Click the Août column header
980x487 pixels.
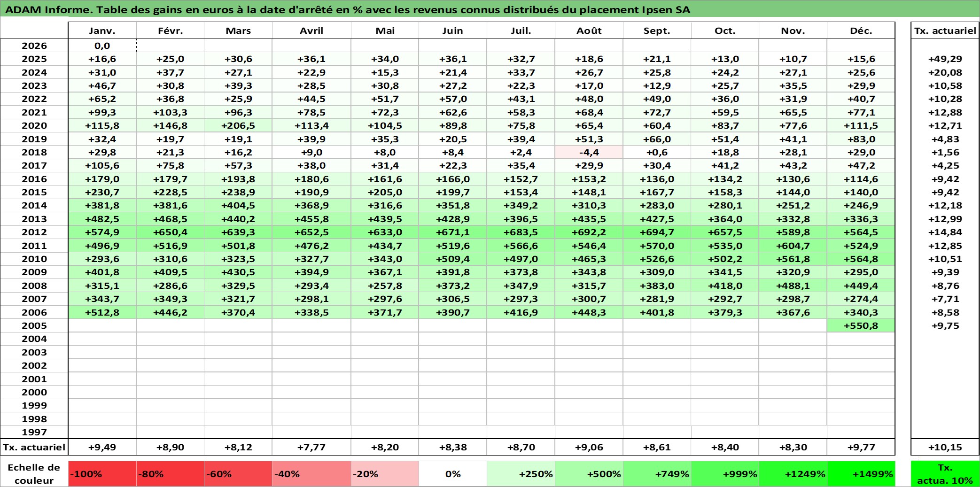(589, 31)
